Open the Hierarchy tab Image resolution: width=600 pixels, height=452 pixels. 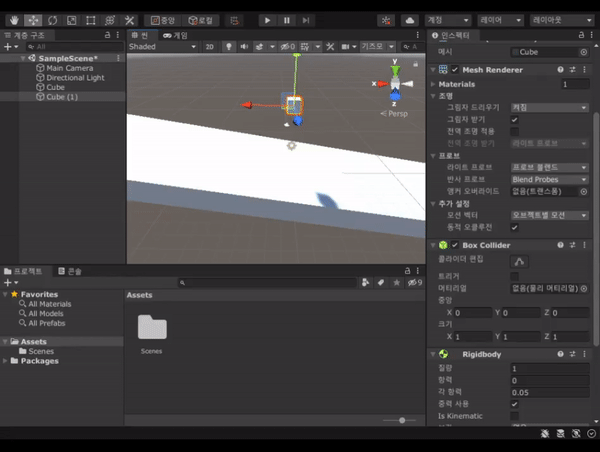point(25,35)
